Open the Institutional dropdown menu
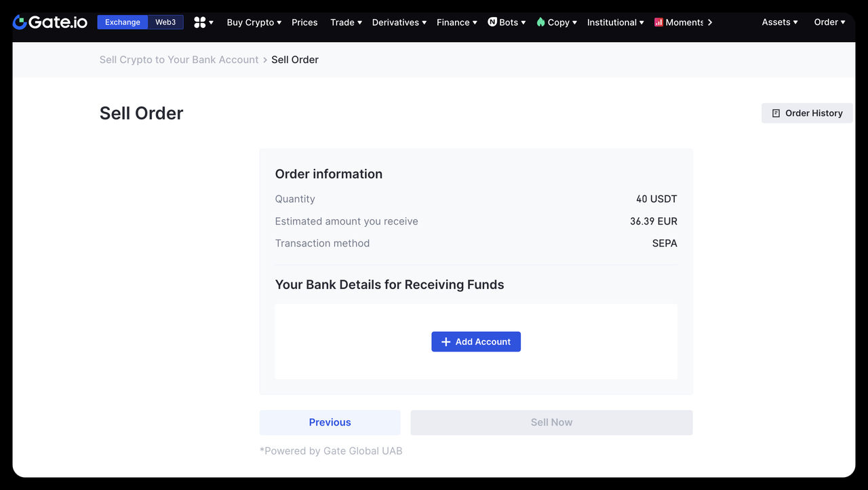Image resolution: width=868 pixels, height=490 pixels. [x=615, y=22]
